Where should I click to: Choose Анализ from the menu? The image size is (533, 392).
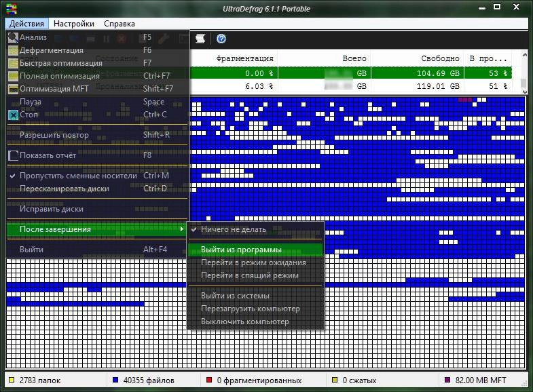click(x=97, y=37)
